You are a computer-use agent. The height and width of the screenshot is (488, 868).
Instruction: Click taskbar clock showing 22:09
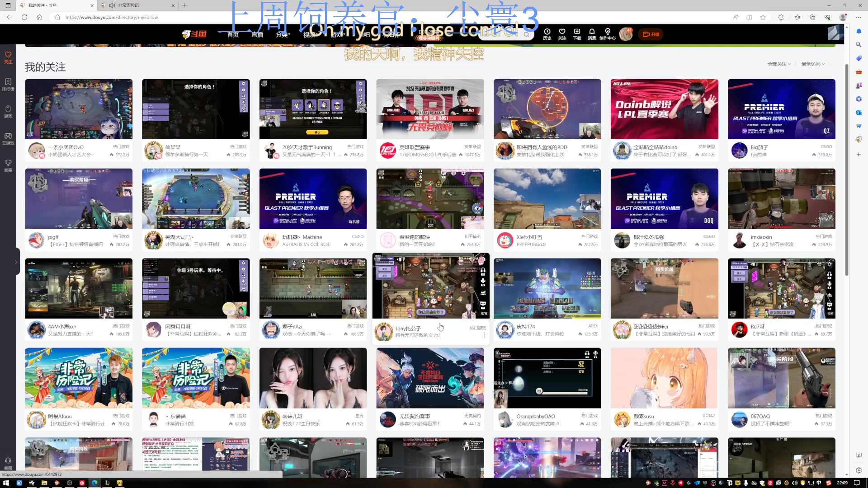(x=842, y=483)
